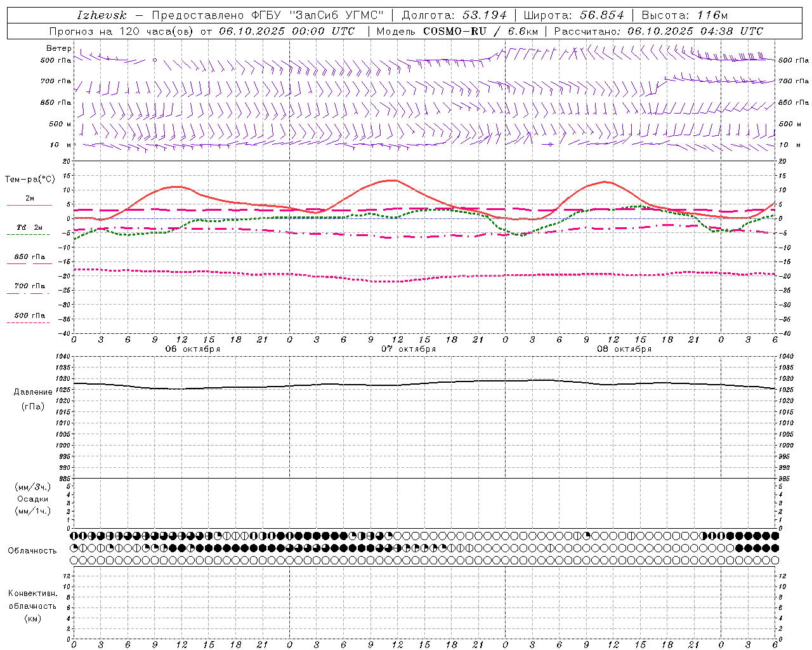Click the station name Izhevsk in header
The image size is (812, 650).
pos(101,15)
